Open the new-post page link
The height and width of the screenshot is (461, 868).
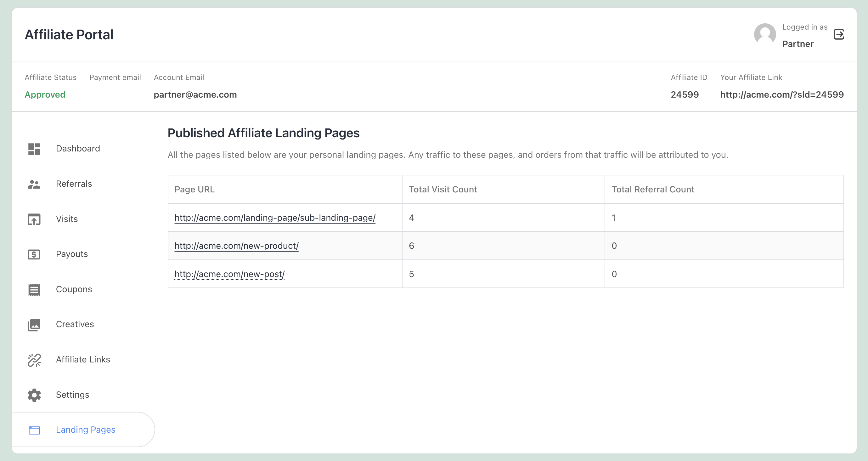pyautogui.click(x=229, y=274)
